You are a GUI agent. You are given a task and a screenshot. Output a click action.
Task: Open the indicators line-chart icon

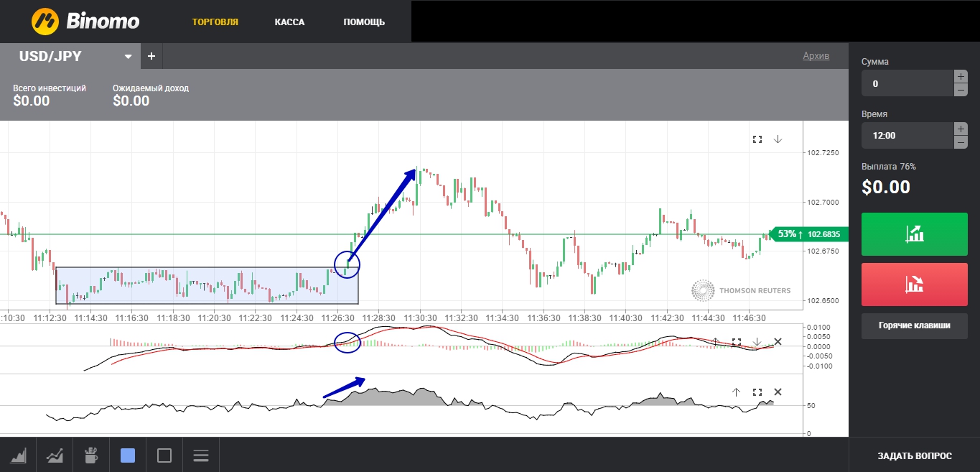coord(55,455)
